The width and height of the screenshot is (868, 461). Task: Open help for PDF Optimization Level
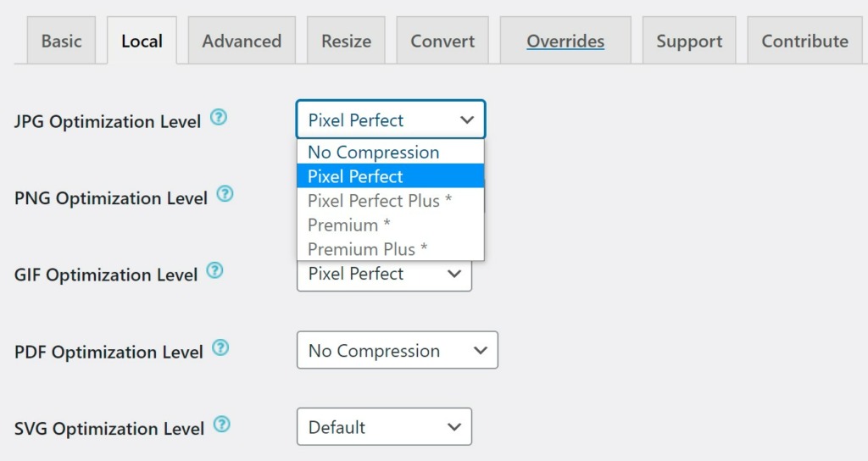point(220,347)
